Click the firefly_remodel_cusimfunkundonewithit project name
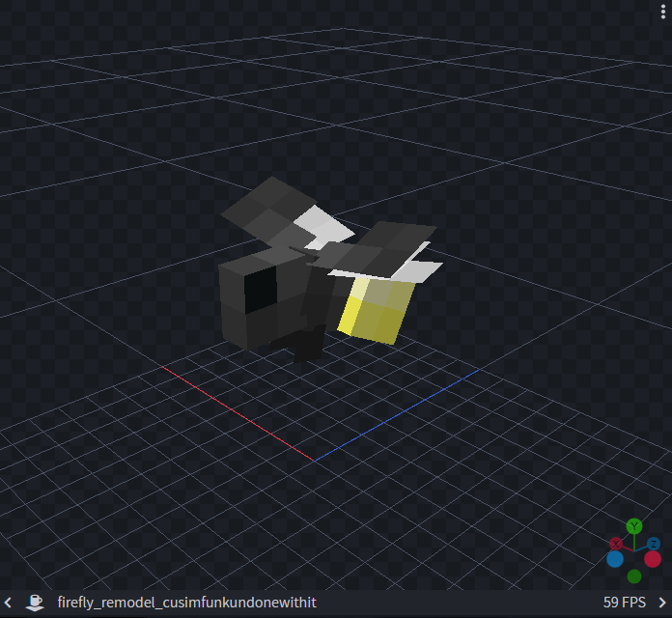 pyautogui.click(x=187, y=603)
